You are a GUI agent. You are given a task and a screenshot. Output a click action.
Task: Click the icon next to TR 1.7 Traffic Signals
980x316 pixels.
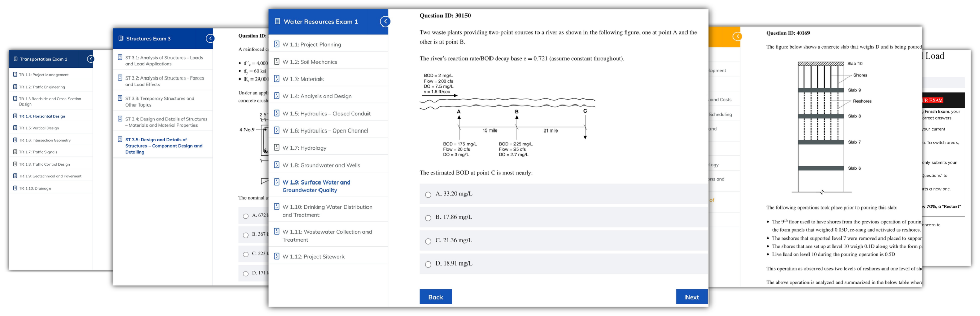click(15, 152)
